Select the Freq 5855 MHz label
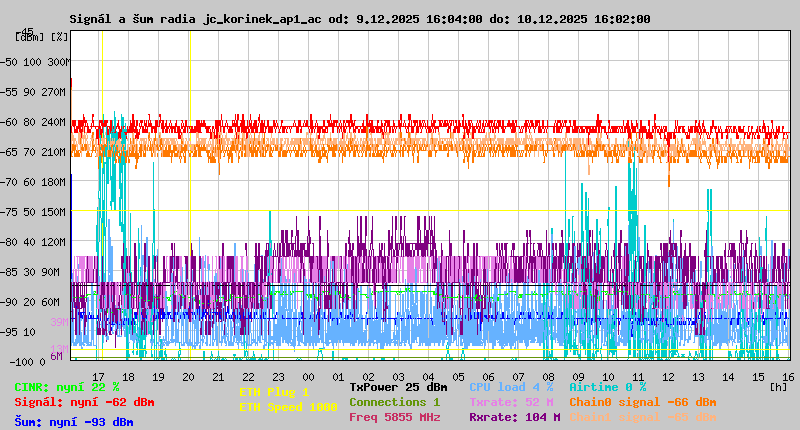 click(394, 417)
